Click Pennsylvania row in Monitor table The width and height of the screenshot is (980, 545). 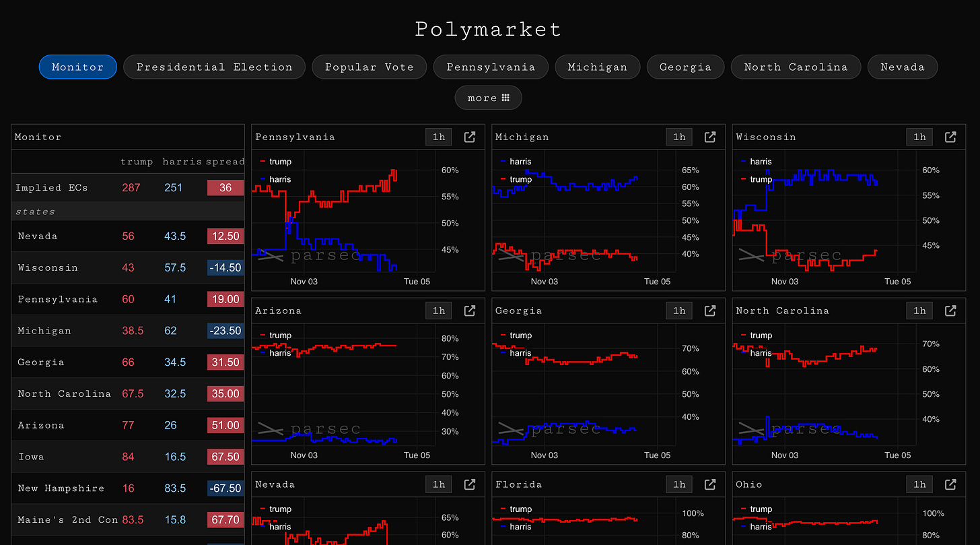[x=128, y=299]
